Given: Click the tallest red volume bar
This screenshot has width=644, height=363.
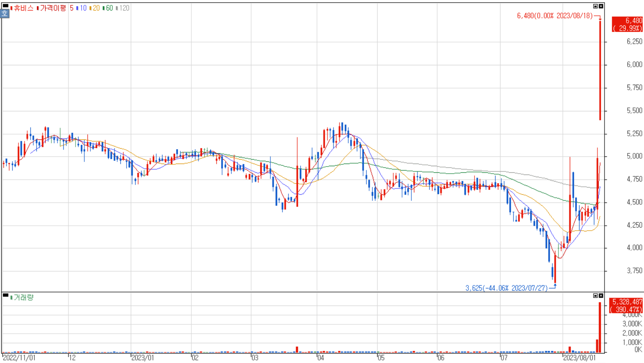Looking at the screenshot, I should tap(600, 327).
